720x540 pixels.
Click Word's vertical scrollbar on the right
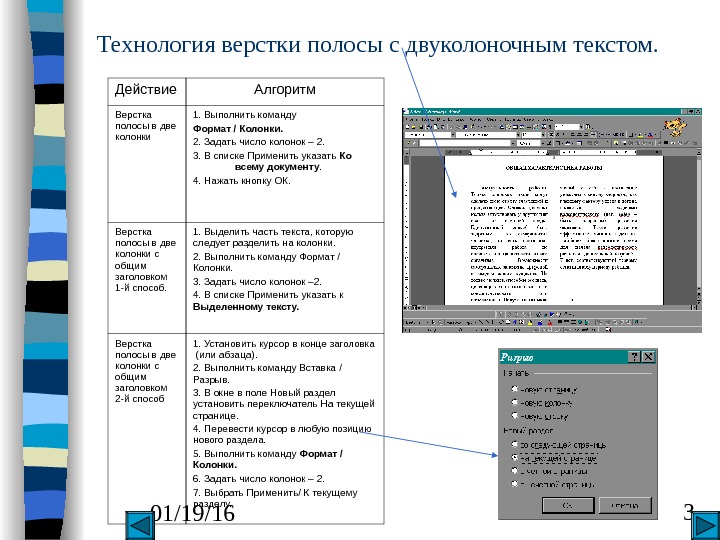pyautogui.click(x=699, y=227)
